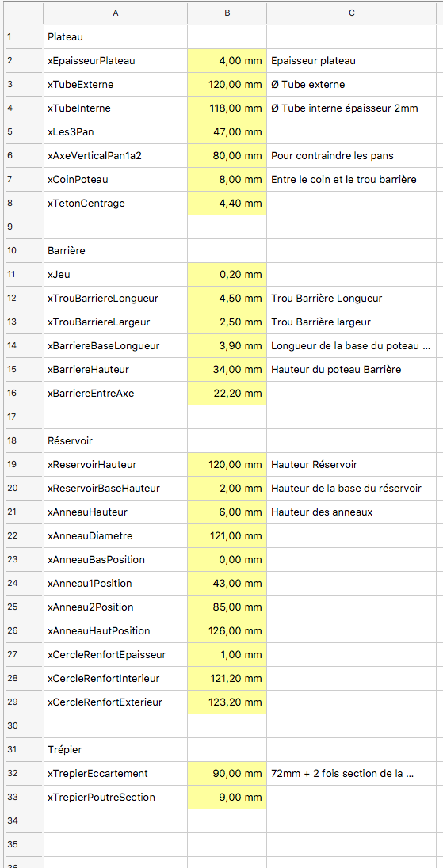Click the 'Trépier' section cell
The width and height of the screenshot is (443, 868).
pyautogui.click(x=115, y=749)
